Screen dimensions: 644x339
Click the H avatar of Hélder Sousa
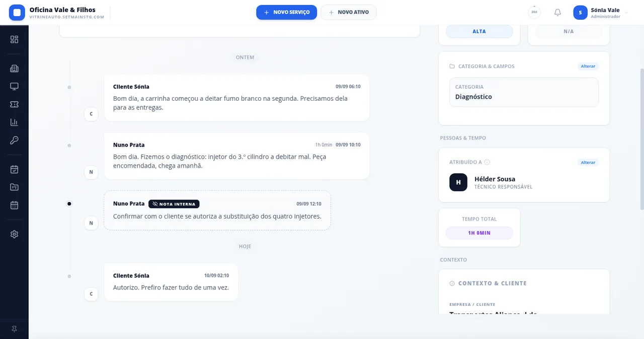point(458,182)
